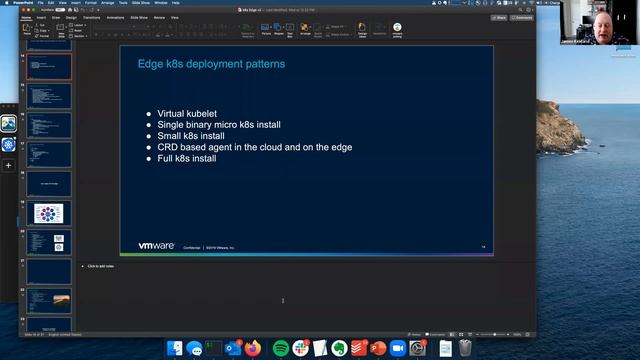This screenshot has width=640, height=360.
Task: Open the Window menu in menu bar
Action: [x=161, y=2]
